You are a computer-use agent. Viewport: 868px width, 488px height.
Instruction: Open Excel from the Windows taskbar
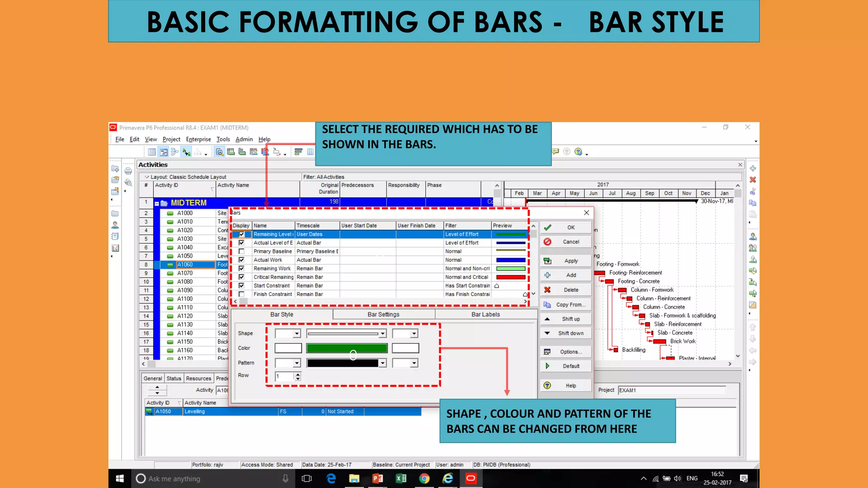(401, 479)
